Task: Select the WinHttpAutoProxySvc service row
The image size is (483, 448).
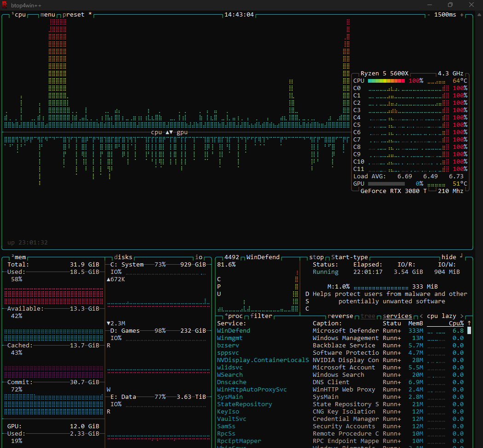Action: [x=340, y=390]
